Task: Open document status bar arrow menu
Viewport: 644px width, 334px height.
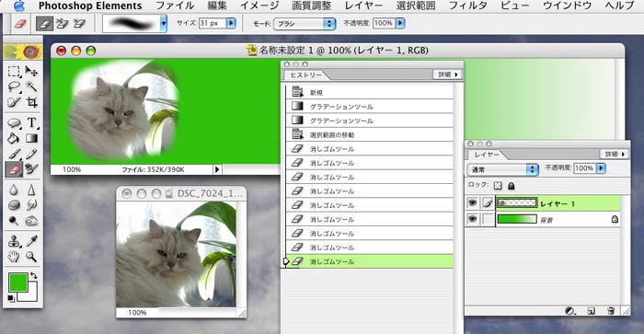Action: point(217,169)
